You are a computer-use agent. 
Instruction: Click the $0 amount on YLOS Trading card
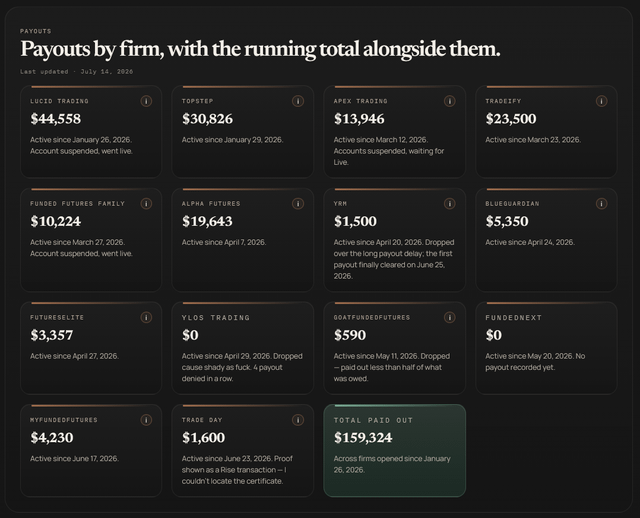pos(190,335)
